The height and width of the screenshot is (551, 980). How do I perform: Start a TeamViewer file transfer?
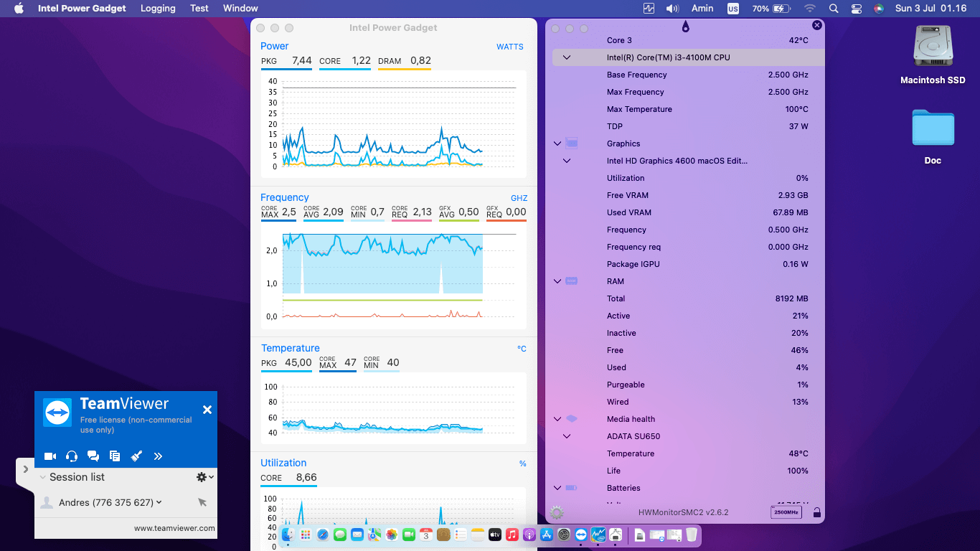(115, 456)
